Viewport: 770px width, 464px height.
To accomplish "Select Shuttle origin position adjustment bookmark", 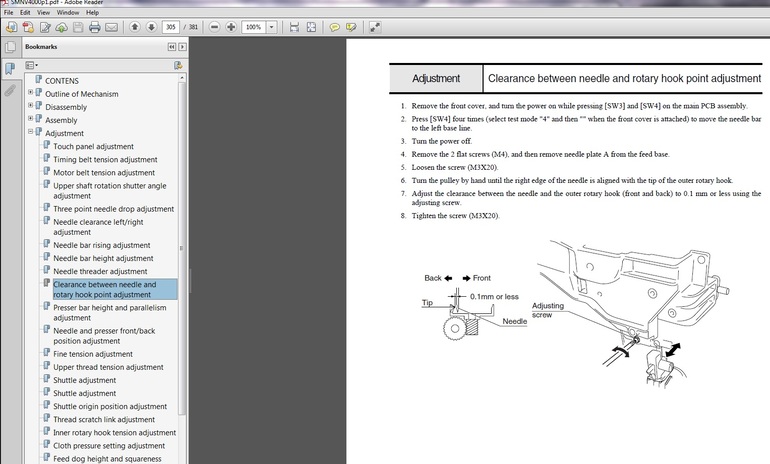I will [110, 407].
